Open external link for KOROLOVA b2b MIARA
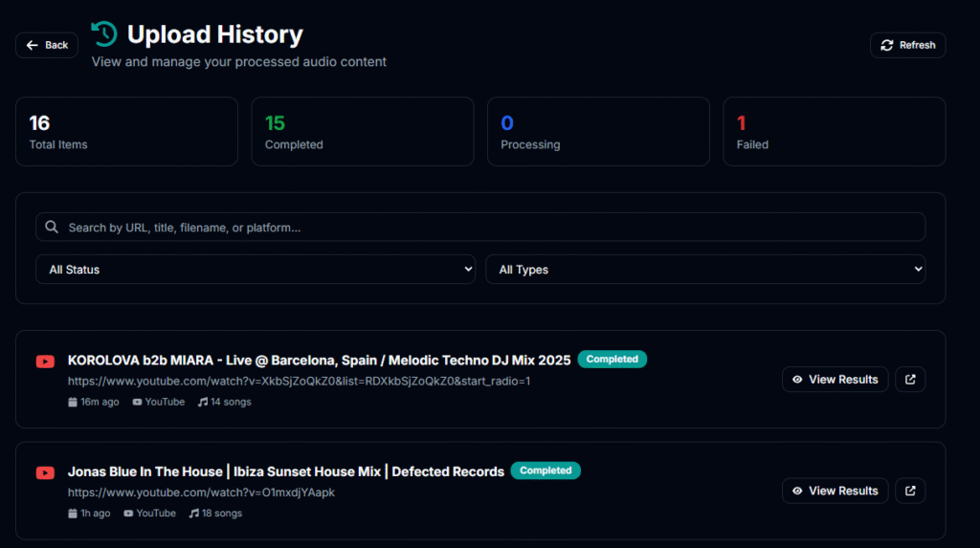 [910, 380]
